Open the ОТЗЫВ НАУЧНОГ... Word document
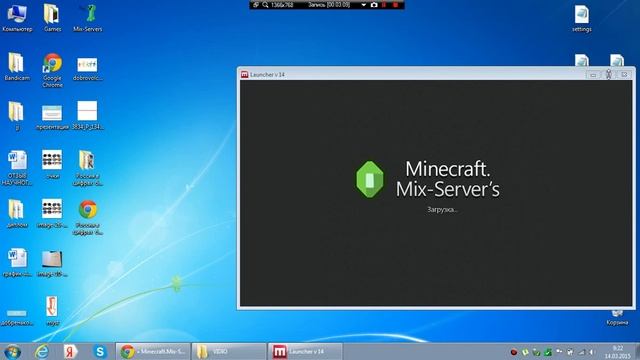 tap(17, 167)
